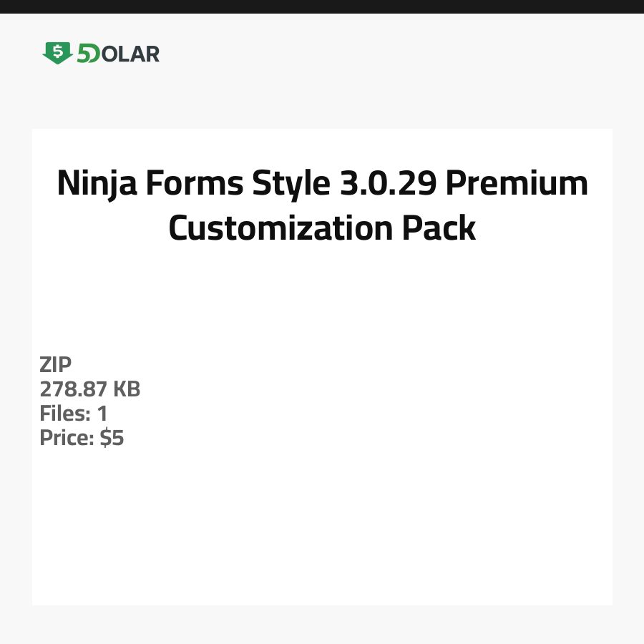Click the $5 price value

pos(112,438)
